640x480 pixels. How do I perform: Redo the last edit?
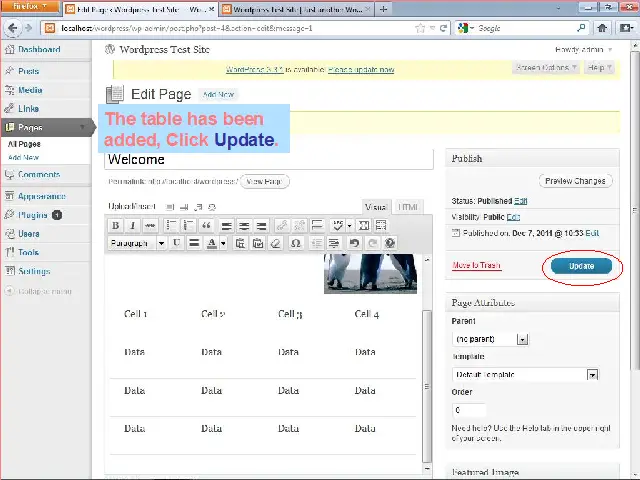tap(372, 243)
